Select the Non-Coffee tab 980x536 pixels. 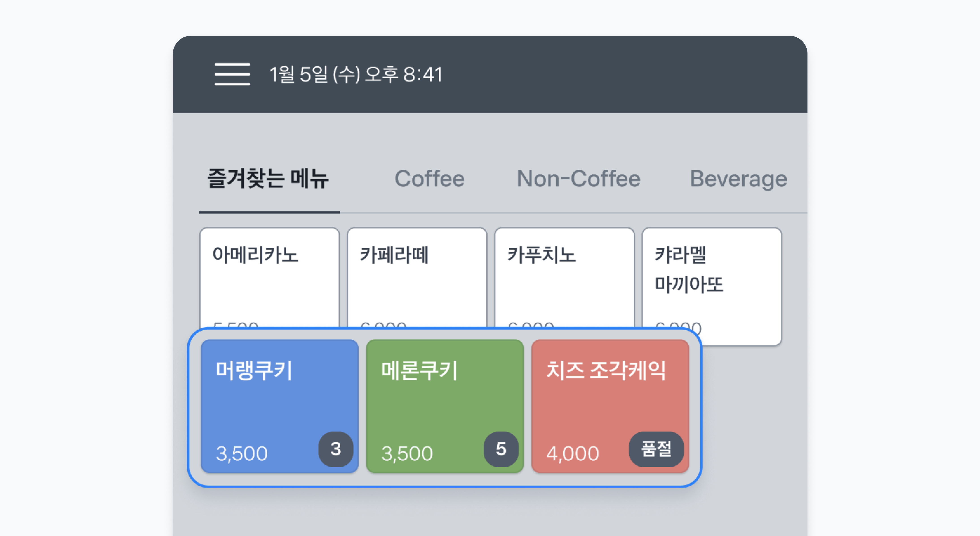click(578, 179)
